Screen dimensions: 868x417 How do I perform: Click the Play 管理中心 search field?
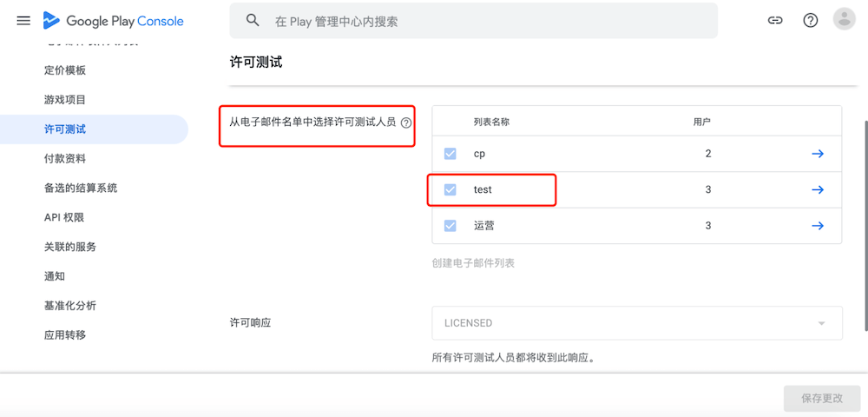pos(486,21)
